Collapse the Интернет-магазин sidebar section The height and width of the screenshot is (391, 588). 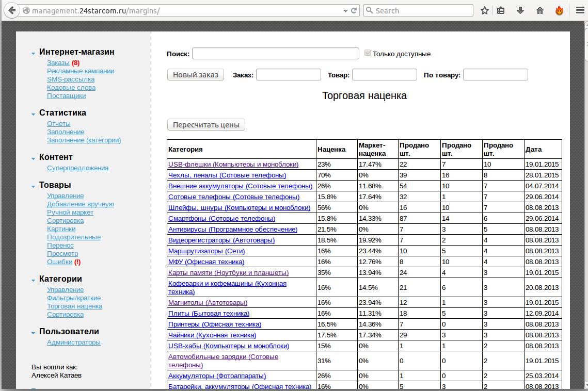[34, 53]
